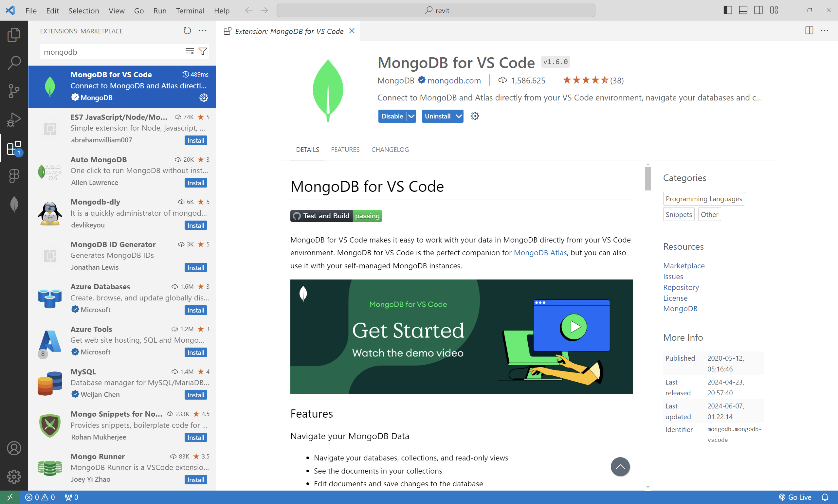The width and height of the screenshot is (838, 504).
Task: Clear extensions search results icon
Action: point(190,52)
